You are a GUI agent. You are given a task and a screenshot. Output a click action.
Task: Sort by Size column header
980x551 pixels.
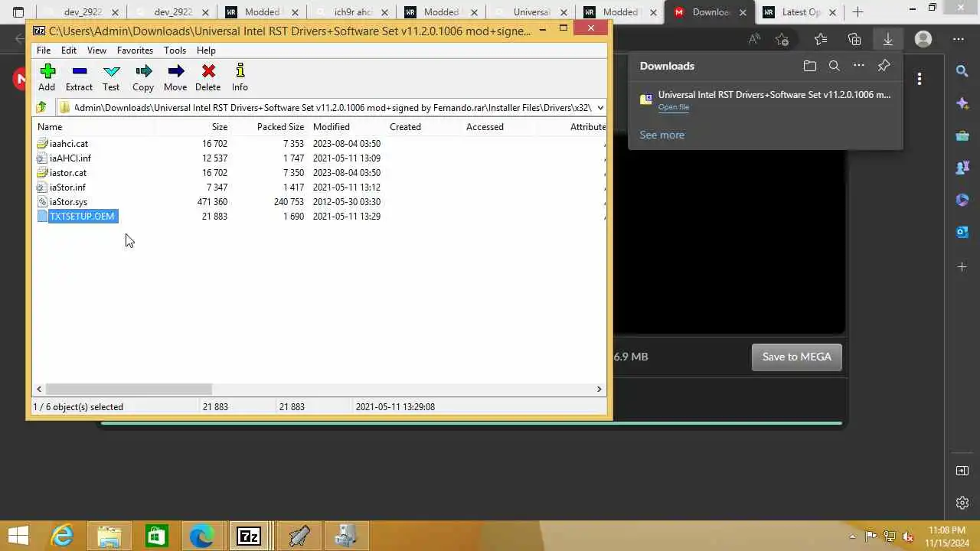coord(220,127)
